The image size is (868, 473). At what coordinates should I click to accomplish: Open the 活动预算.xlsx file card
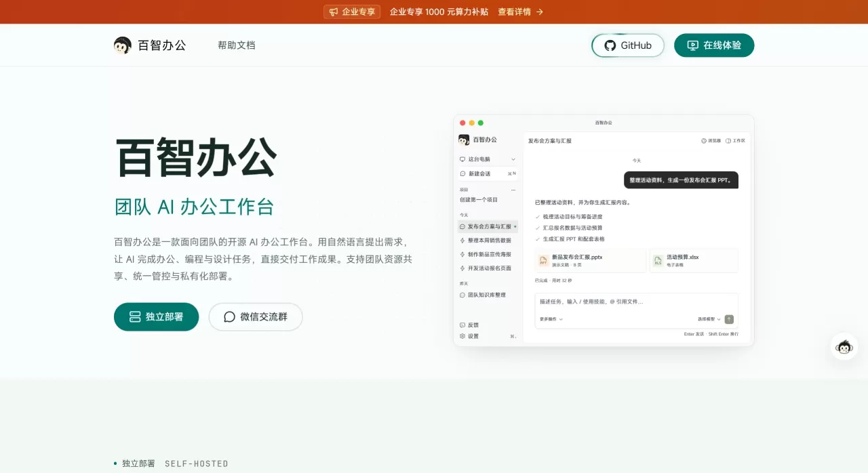tap(694, 260)
